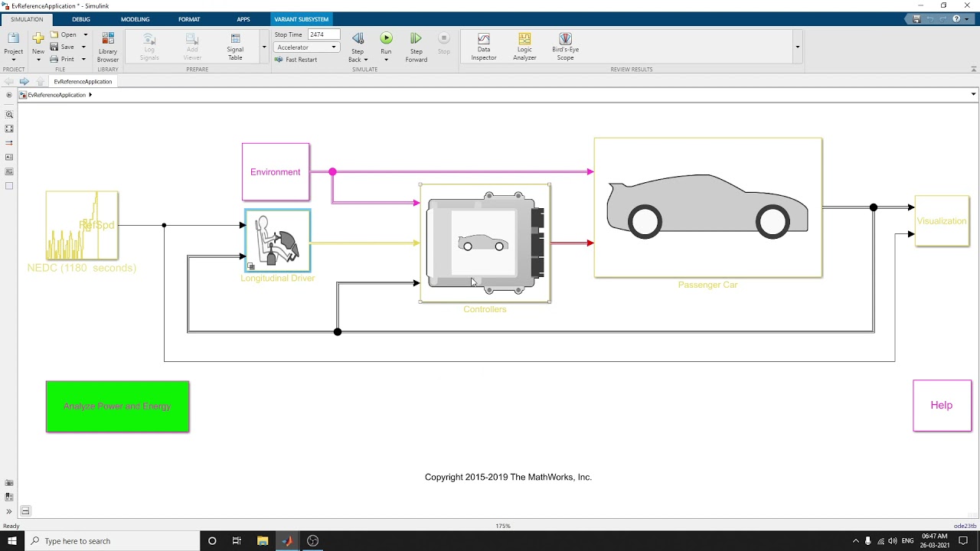Expand the left palette with double chevron

click(9, 511)
